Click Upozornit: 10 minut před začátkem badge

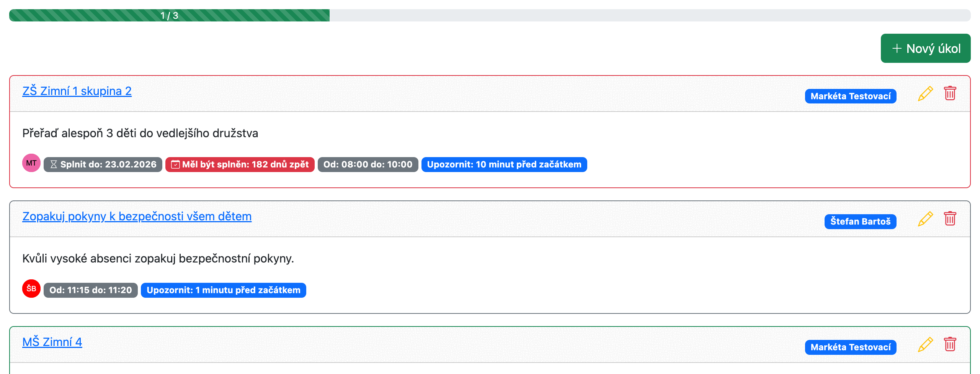pyautogui.click(x=504, y=165)
